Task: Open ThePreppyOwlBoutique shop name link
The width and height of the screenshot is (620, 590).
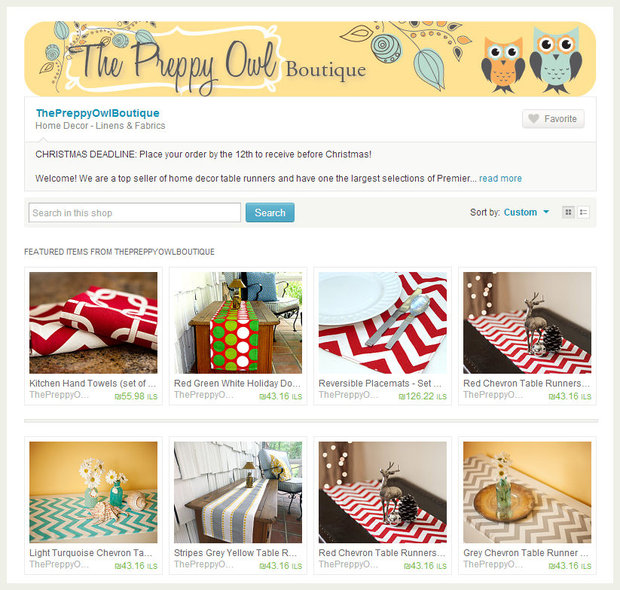Action: pos(98,113)
